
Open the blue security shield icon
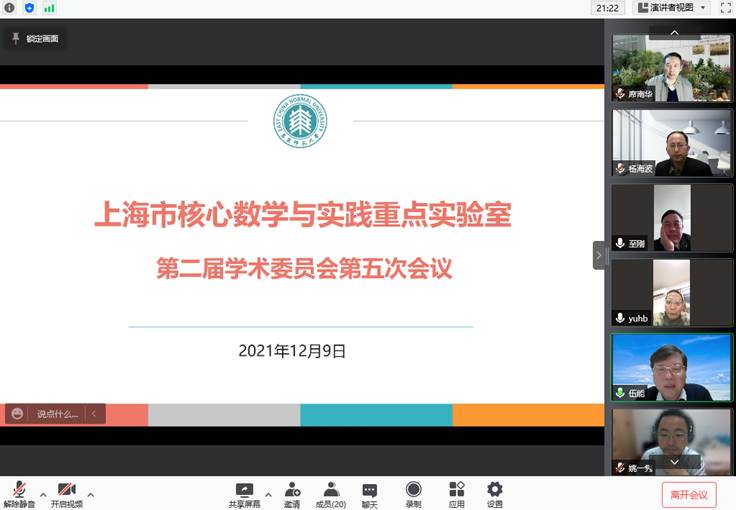click(29, 8)
